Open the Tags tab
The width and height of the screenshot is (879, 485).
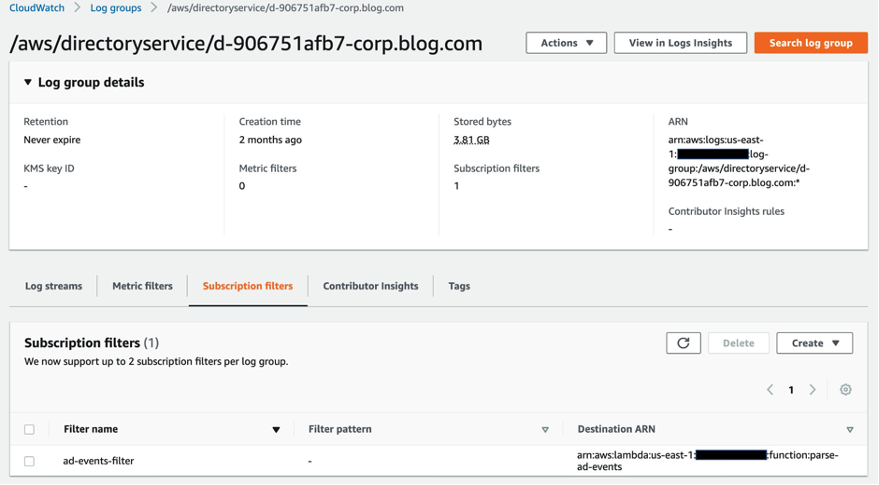coord(459,286)
